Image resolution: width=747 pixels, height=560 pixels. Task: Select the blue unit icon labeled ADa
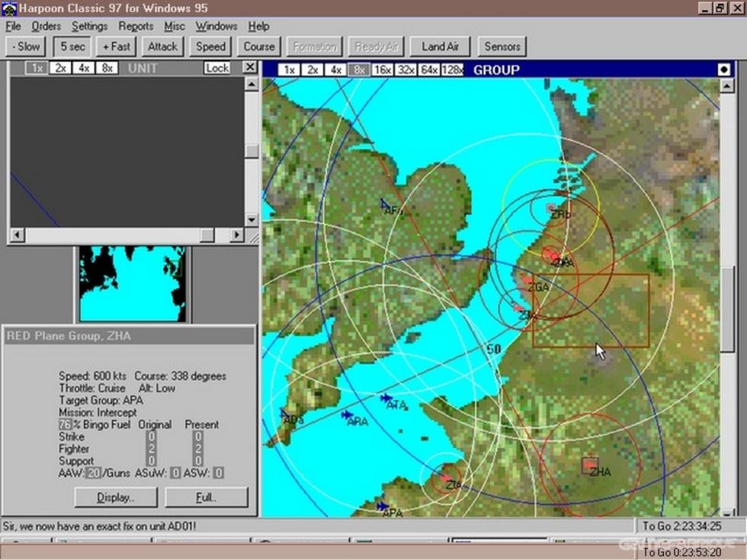coord(285,413)
